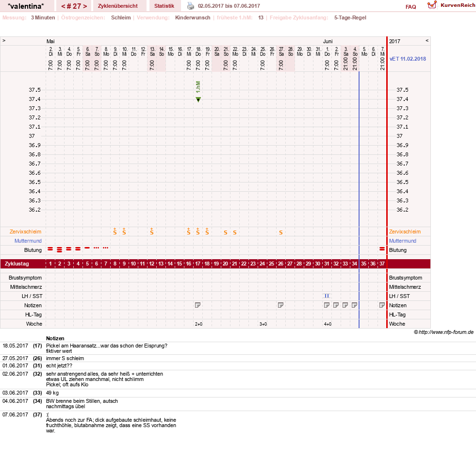Click the vET 11.02.2018 due date text
The image size is (476, 464).
tap(408, 59)
